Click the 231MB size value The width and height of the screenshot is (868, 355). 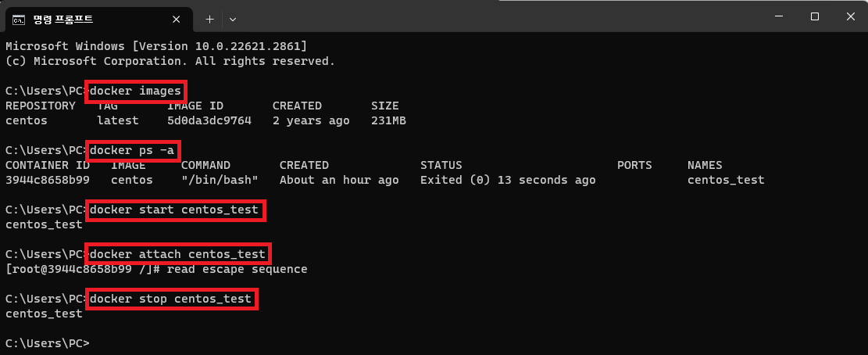click(388, 120)
